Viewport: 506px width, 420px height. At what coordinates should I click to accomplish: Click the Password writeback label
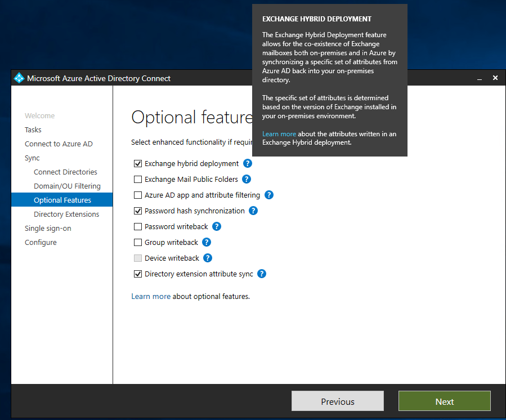[176, 227]
